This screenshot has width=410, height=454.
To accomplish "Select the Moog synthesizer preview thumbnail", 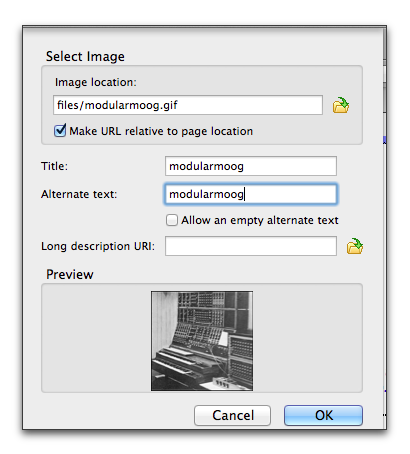I will (202, 341).
